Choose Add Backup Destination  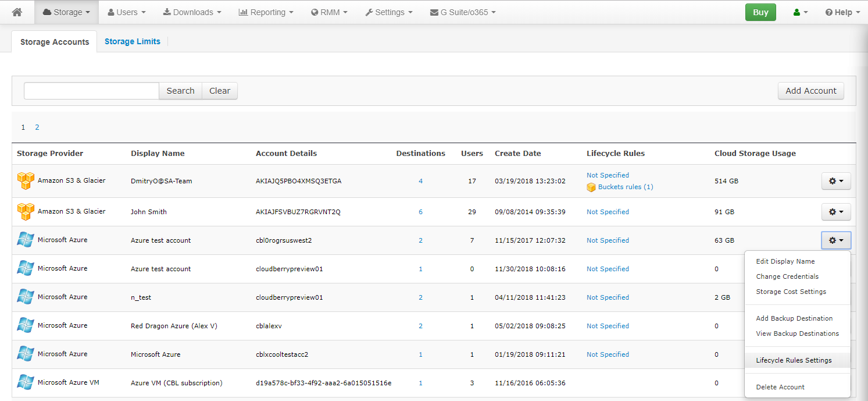(x=794, y=318)
